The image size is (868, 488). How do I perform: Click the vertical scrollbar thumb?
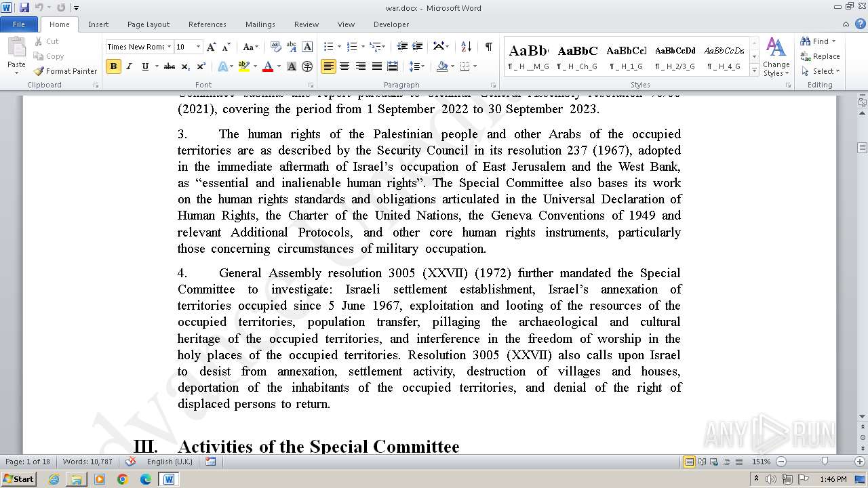pos(862,148)
